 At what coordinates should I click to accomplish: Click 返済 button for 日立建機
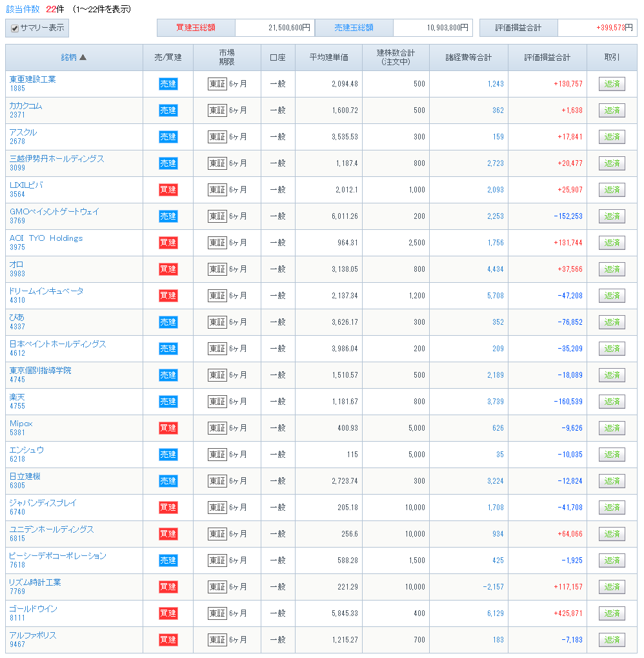(x=612, y=481)
